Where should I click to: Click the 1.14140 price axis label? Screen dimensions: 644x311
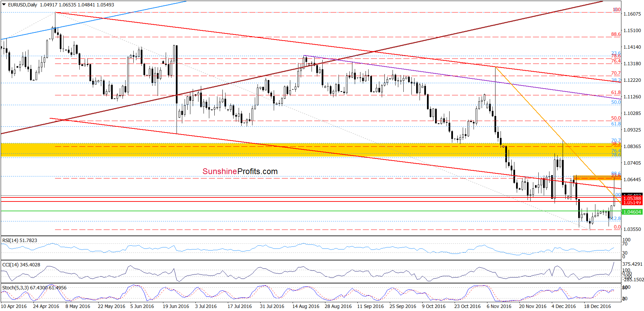tap(632, 47)
